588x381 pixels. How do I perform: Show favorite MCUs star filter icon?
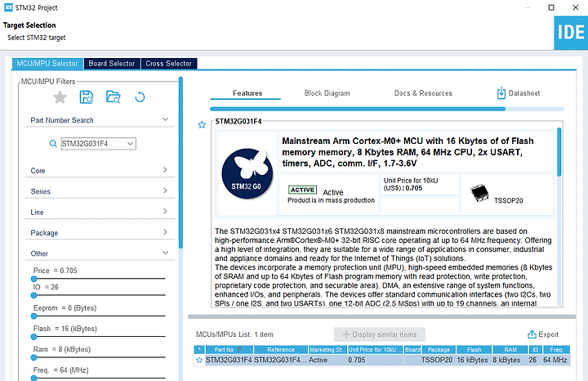[60, 97]
